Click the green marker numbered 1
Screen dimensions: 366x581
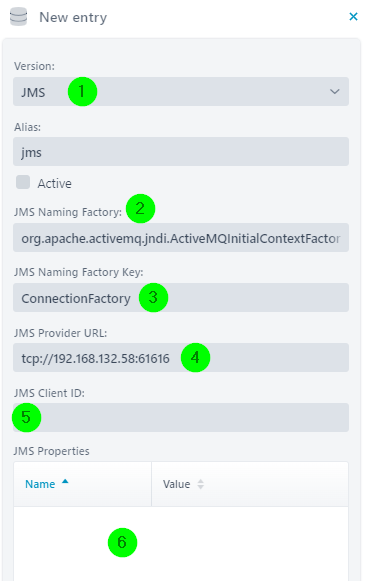[x=82, y=92]
